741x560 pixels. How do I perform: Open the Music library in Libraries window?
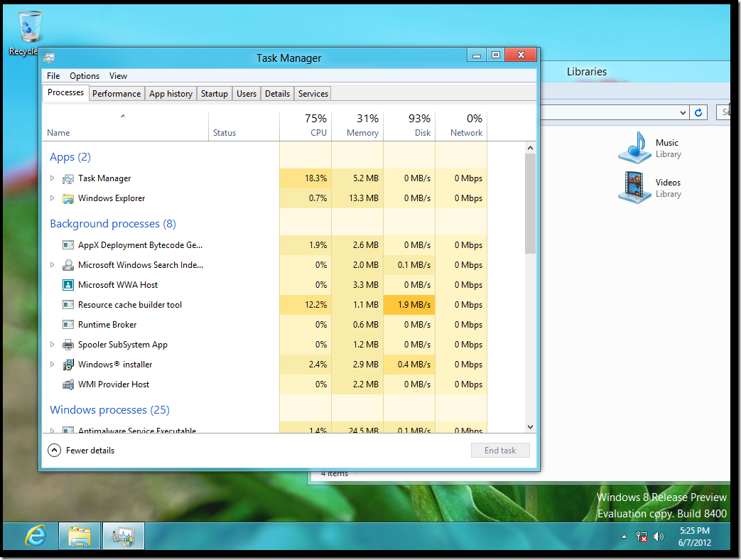pyautogui.click(x=650, y=148)
